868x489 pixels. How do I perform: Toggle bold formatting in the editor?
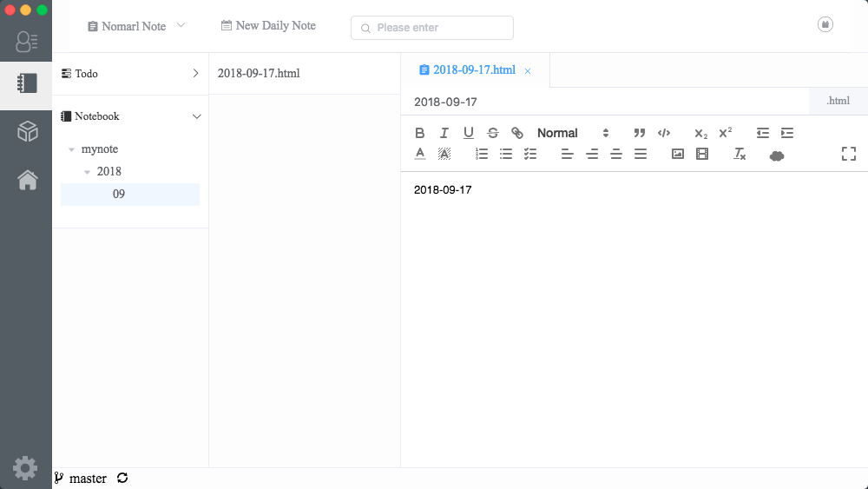click(x=420, y=133)
